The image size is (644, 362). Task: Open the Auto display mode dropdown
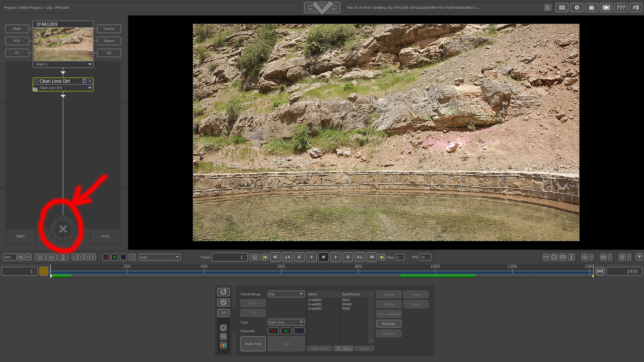tap(160, 257)
